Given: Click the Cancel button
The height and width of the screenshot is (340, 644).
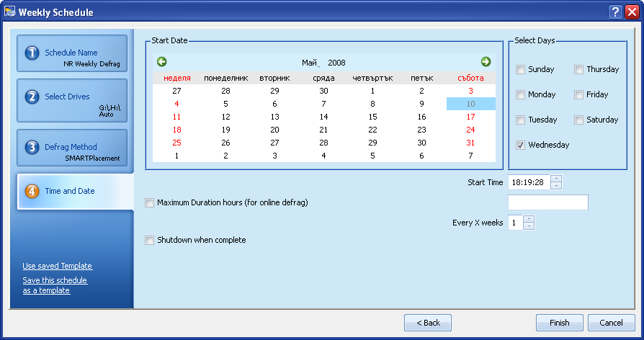Looking at the screenshot, I should 611,323.
